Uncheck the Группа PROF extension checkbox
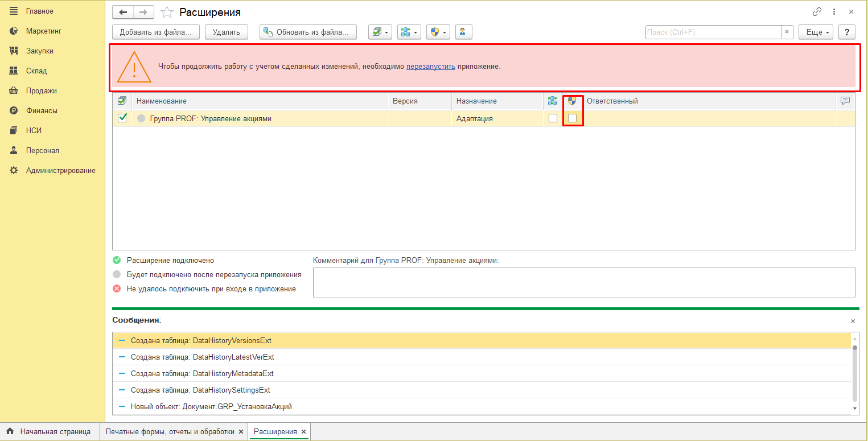868x441 pixels. [x=122, y=118]
